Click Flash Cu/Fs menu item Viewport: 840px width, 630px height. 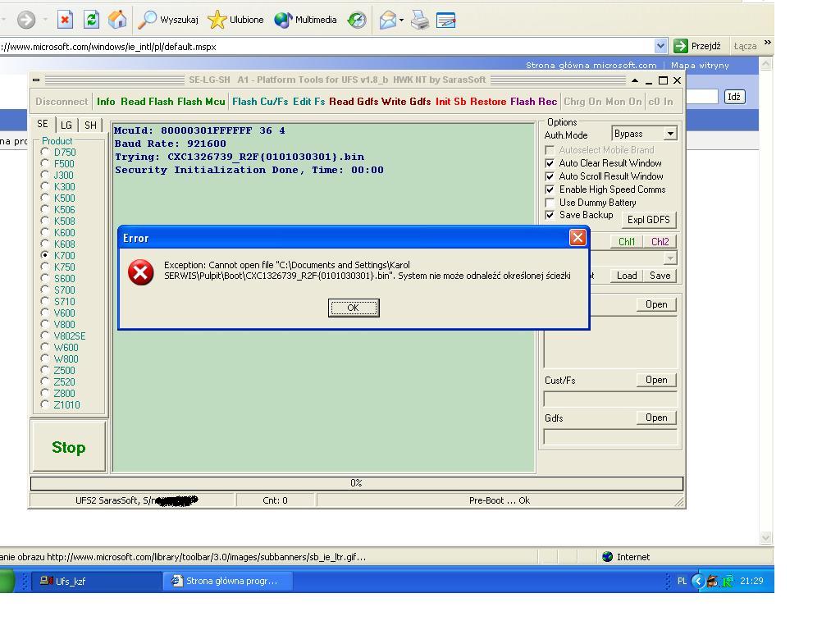point(260,101)
